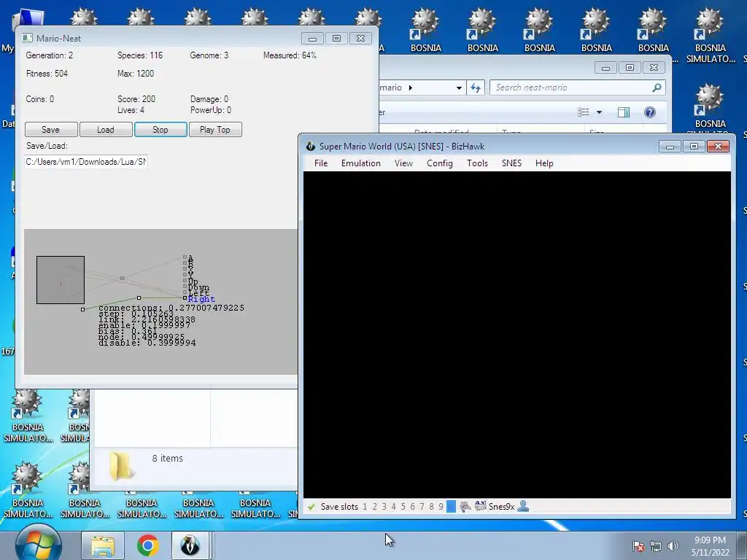The width and height of the screenshot is (747, 560).
Task: Click the Mario-Neat title bar icon
Action: (28, 38)
